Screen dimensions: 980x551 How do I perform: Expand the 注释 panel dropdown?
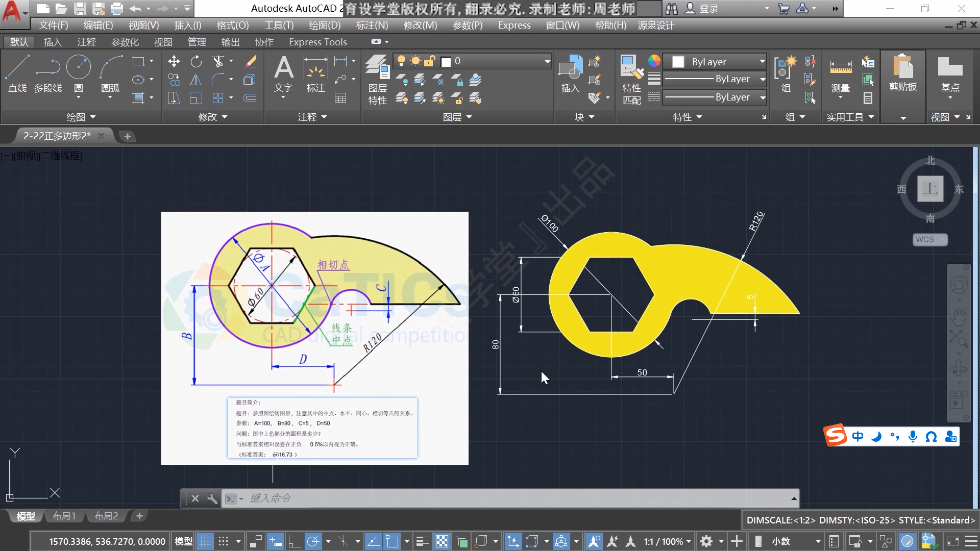[x=312, y=117]
